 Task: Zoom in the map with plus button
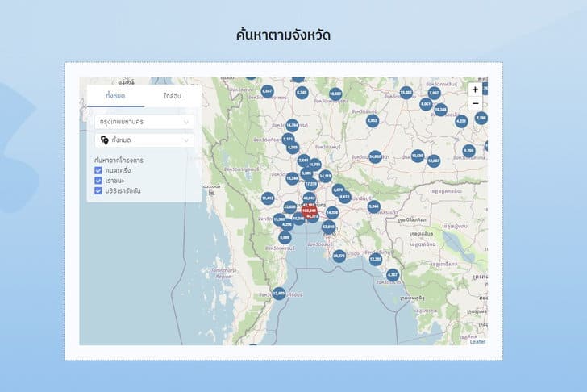pyautogui.click(x=476, y=90)
